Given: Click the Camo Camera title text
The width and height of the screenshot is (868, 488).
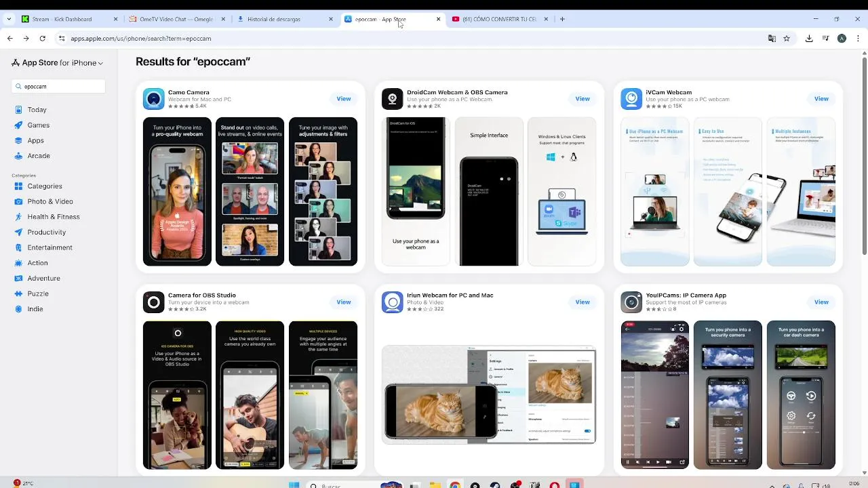Looking at the screenshot, I should (189, 92).
